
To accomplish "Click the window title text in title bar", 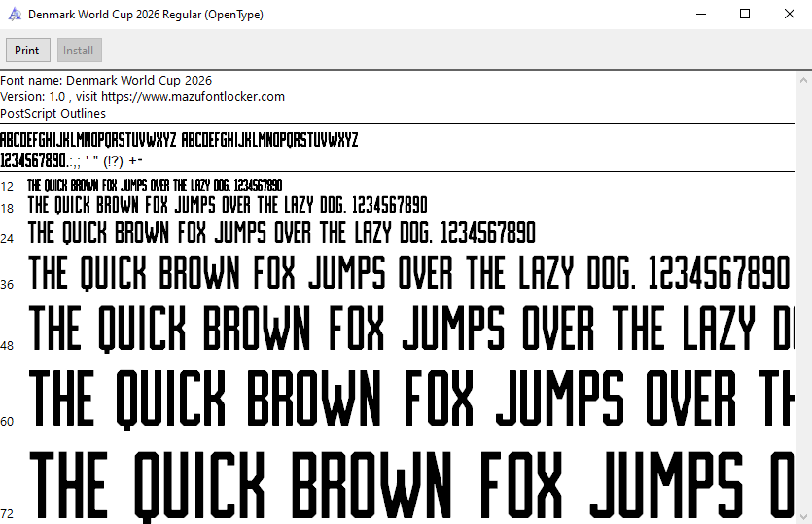I will click(x=146, y=15).
